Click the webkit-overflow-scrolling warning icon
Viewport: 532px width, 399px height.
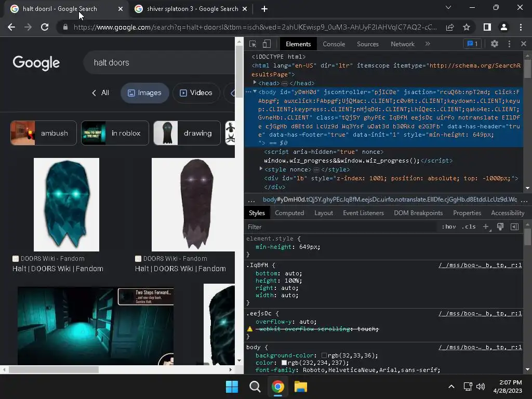[x=250, y=329]
